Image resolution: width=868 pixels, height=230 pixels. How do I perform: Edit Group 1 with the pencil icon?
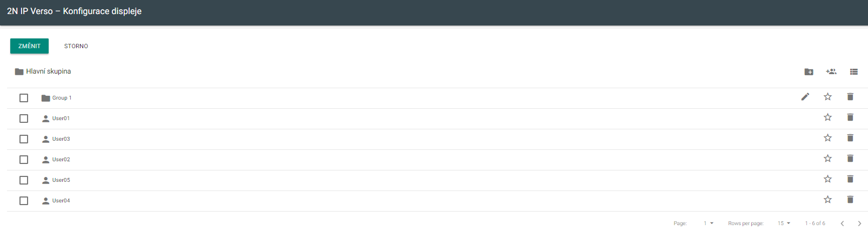tap(805, 97)
